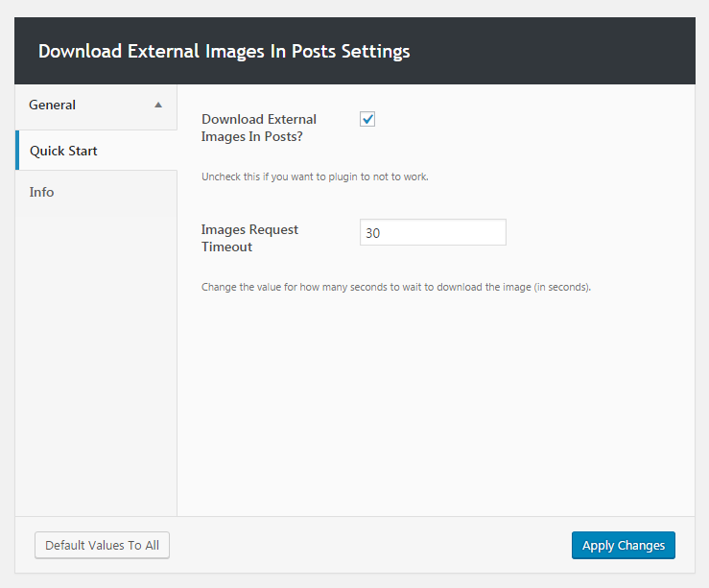The height and width of the screenshot is (588, 709).
Task: Click the empty settings panel below the timeout description
Action: 437,403
